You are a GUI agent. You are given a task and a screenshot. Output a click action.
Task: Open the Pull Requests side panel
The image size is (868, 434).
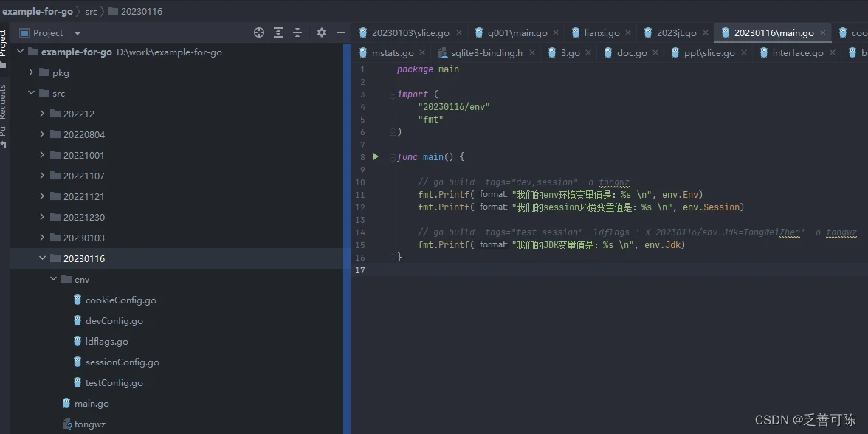click(x=4, y=111)
